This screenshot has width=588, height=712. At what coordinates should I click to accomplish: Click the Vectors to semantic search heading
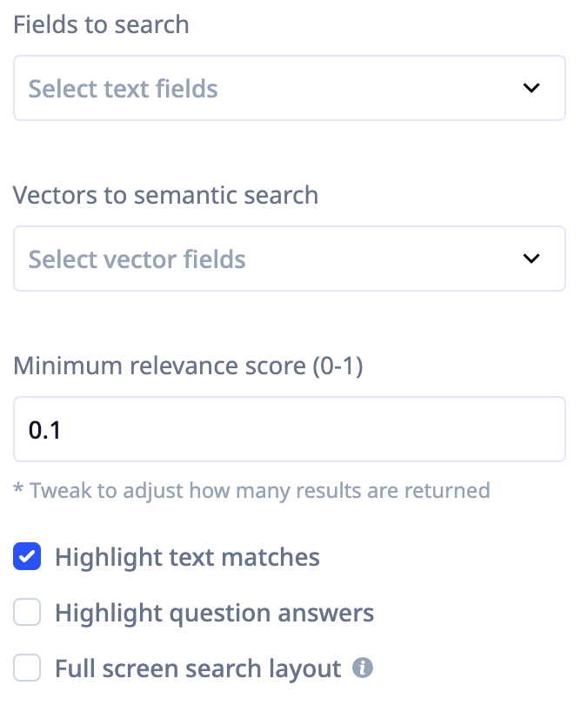165,195
